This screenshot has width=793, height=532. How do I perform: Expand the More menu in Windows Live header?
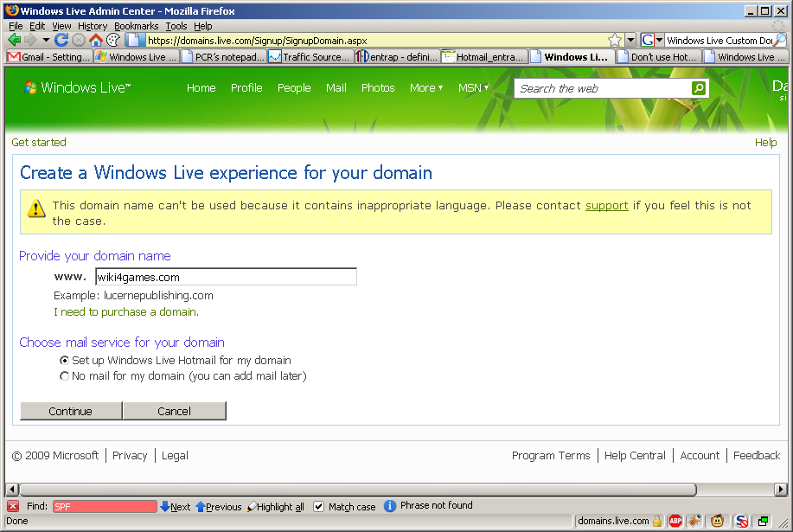426,88
